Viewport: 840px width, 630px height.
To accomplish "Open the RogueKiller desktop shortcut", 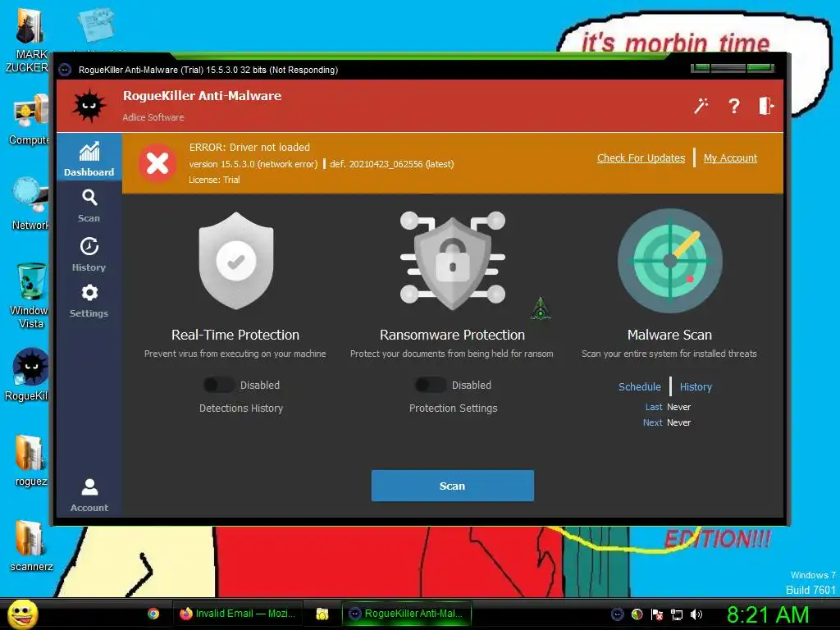I will coord(29,375).
